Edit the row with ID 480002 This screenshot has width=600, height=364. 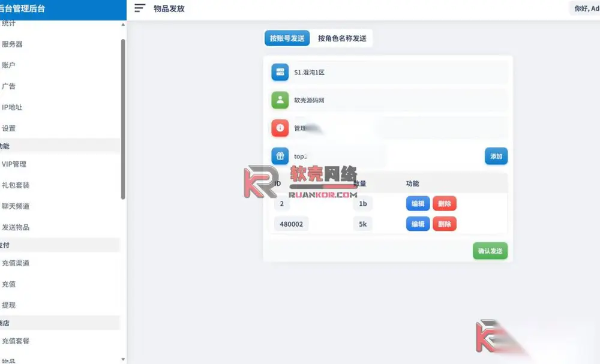[x=418, y=224]
